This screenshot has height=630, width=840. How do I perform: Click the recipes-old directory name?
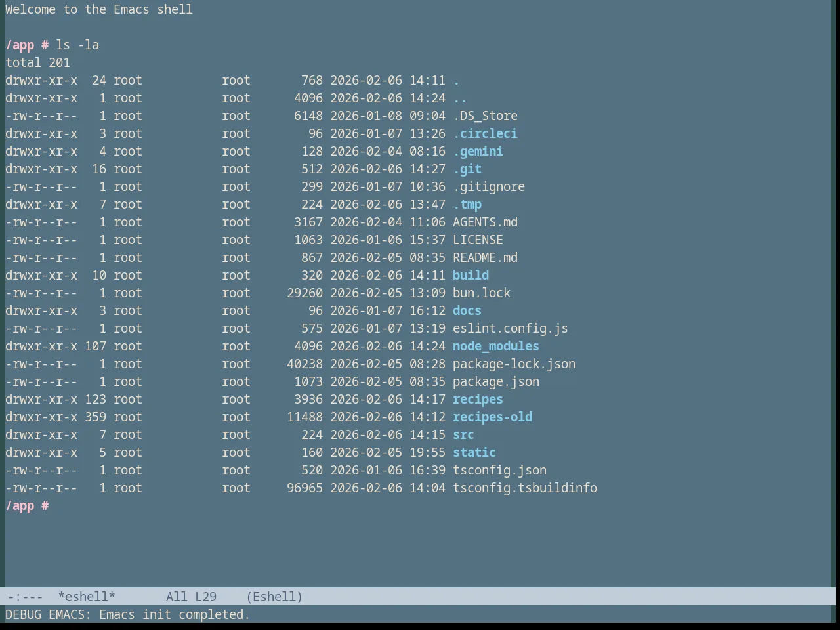(x=492, y=417)
